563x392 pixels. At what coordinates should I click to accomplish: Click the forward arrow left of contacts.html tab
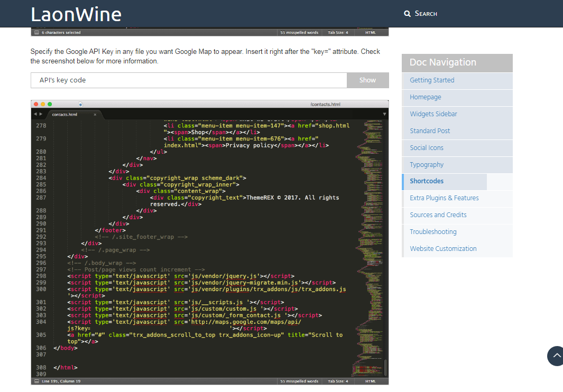point(41,114)
